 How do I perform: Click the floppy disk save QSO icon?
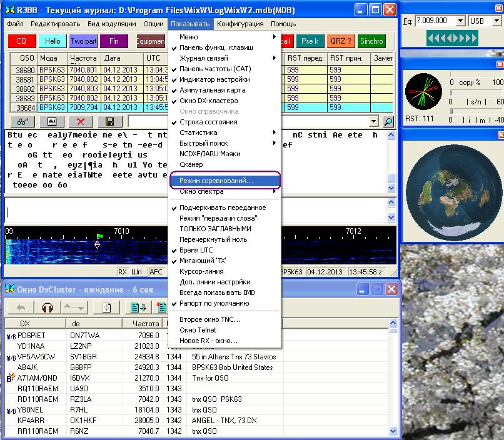point(110,121)
